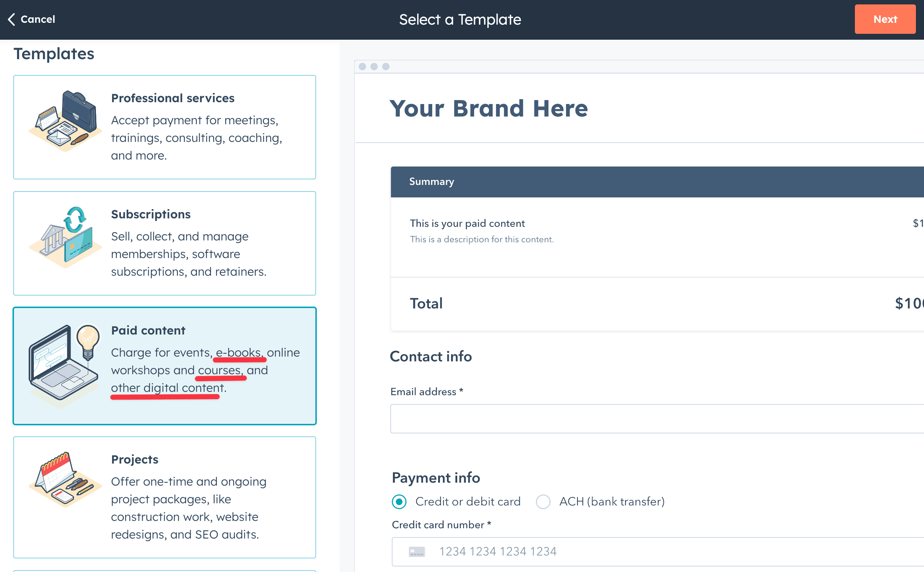Screen dimensions: 924x572
Task: Click the Payment info heading
Action: (436, 478)
